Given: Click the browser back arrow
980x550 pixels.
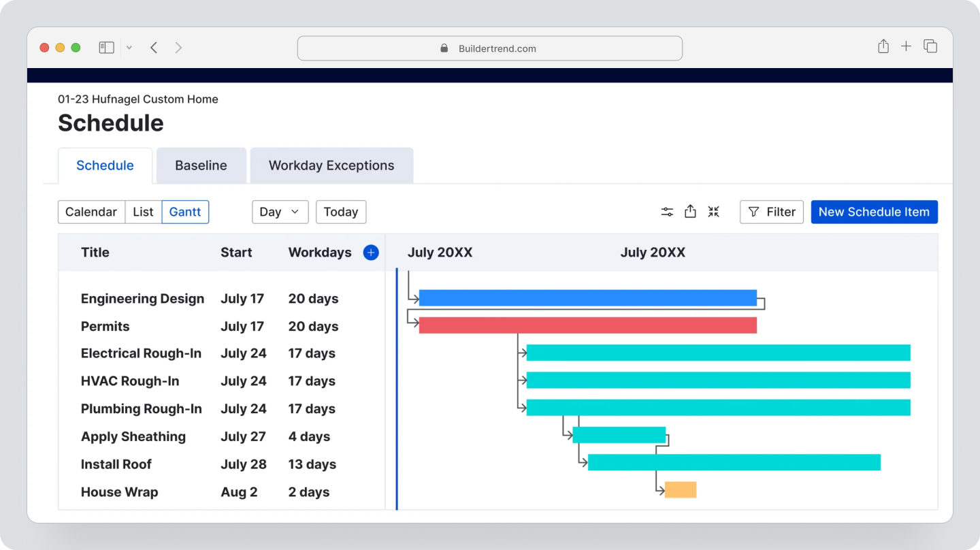Looking at the screenshot, I should pos(154,47).
